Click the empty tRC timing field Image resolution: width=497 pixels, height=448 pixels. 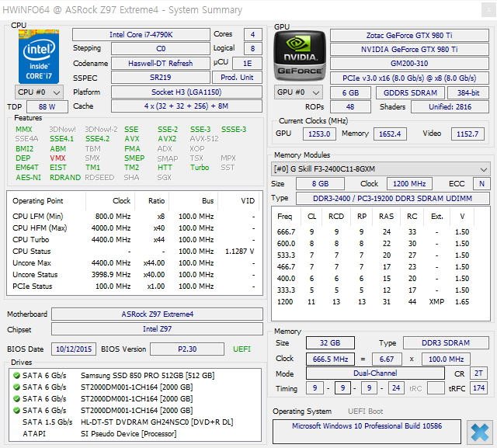click(x=436, y=388)
